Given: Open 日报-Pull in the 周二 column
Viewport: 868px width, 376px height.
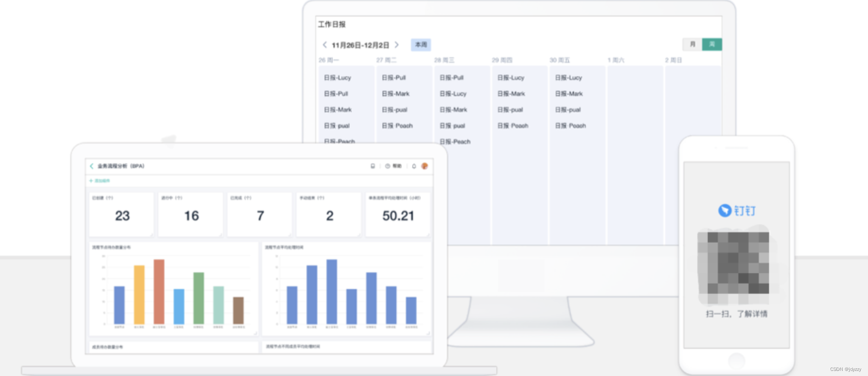Looking at the screenshot, I should 394,78.
